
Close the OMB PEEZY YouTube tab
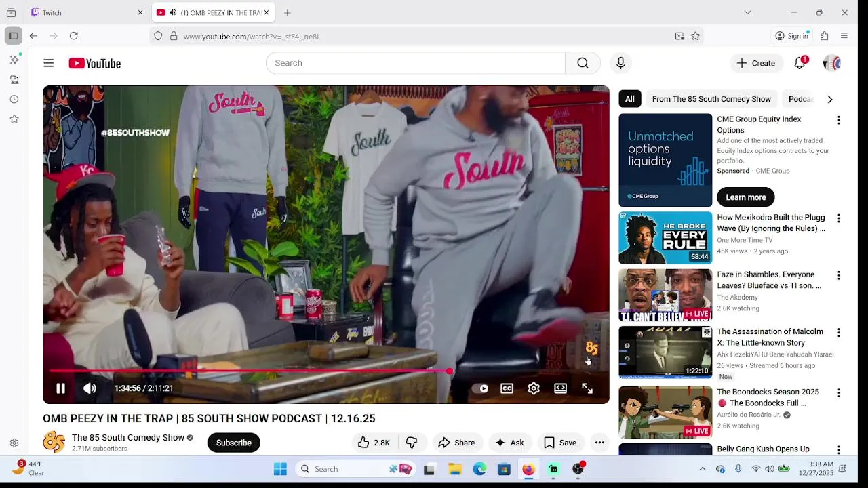[x=267, y=12]
